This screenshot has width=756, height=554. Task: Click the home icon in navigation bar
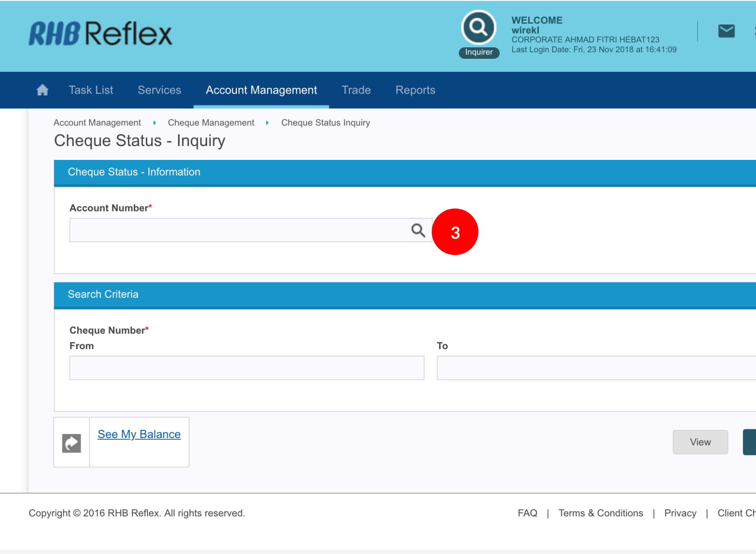42,90
